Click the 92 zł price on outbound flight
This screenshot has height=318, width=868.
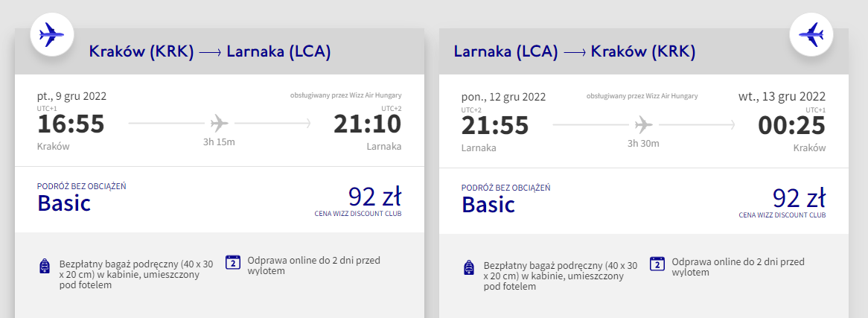pos(374,197)
